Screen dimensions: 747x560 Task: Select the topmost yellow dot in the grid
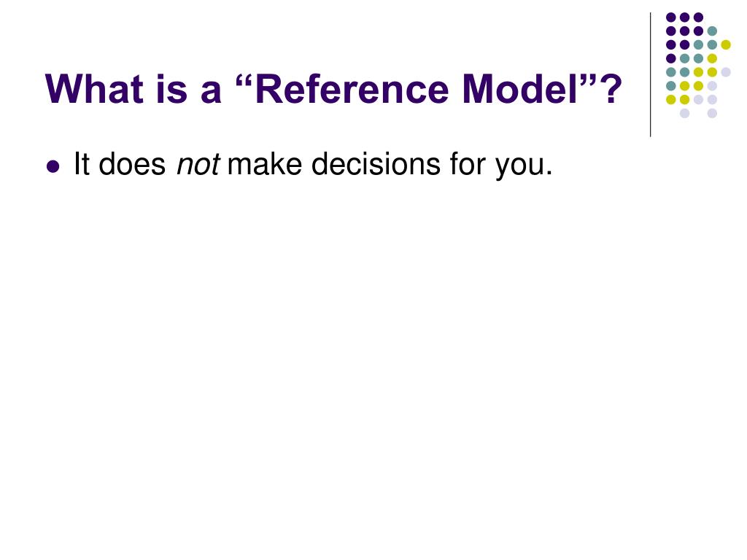click(726, 44)
